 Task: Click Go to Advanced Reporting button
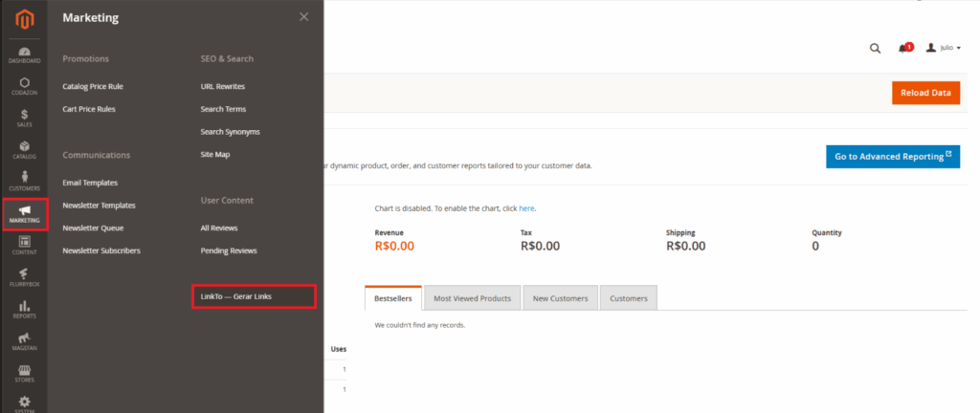tap(892, 157)
